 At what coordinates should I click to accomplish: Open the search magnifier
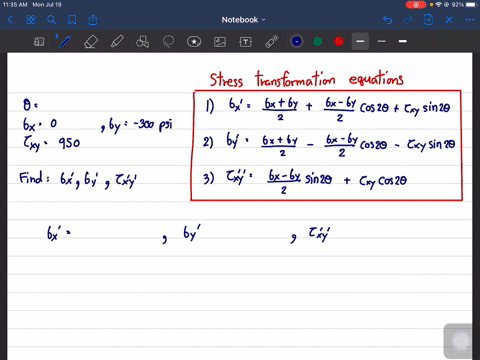tap(51, 20)
